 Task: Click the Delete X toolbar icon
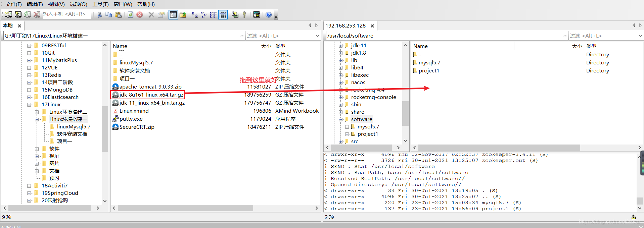pyautogui.click(x=151, y=15)
